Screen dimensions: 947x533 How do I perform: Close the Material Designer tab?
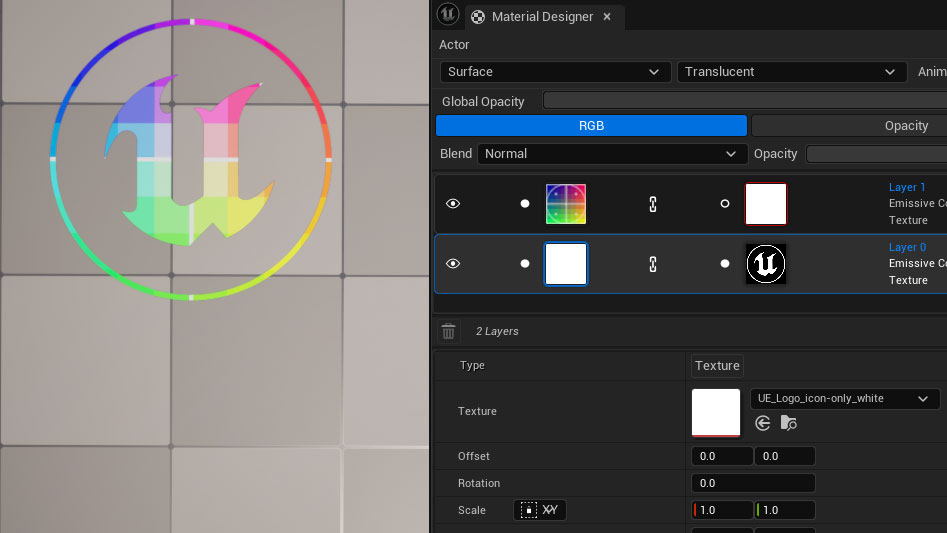click(x=607, y=17)
